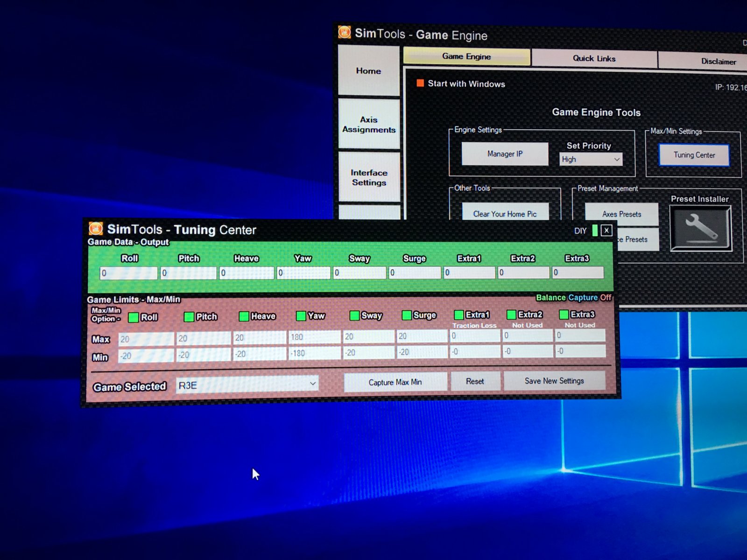Toggle the Sway Max/Min option checkbox

point(354,315)
